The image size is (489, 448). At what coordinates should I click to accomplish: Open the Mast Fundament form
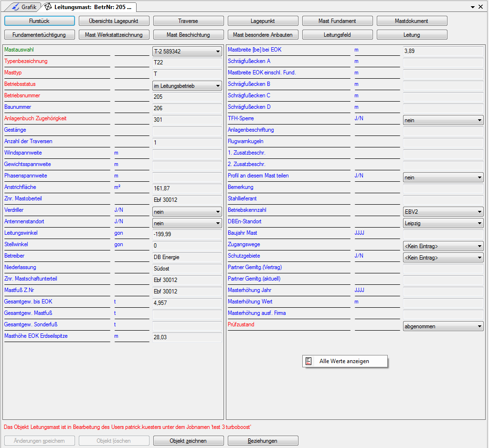[337, 21]
